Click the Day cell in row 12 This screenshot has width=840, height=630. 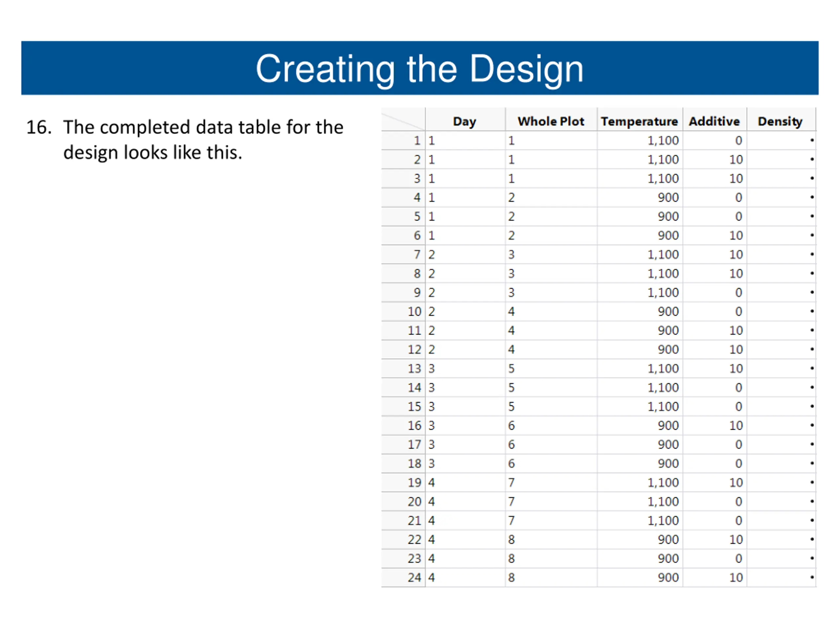click(x=465, y=349)
